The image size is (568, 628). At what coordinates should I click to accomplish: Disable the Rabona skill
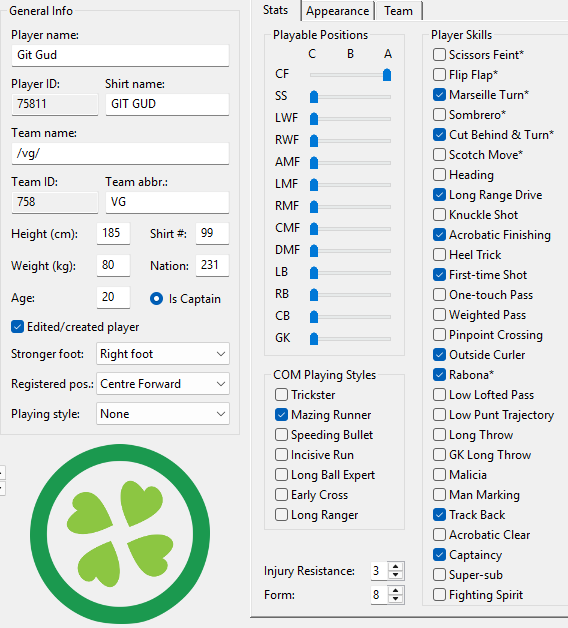coord(439,375)
